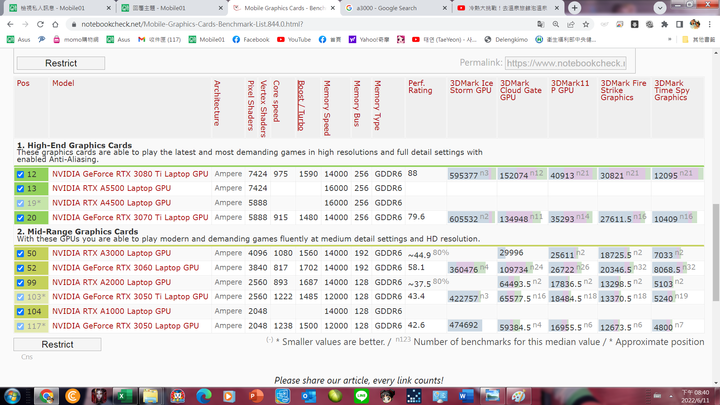This screenshot has height=405, width=720.
Task: Uncheck the RTX 3060 Laptop GPU checkbox
Action: click(20, 268)
